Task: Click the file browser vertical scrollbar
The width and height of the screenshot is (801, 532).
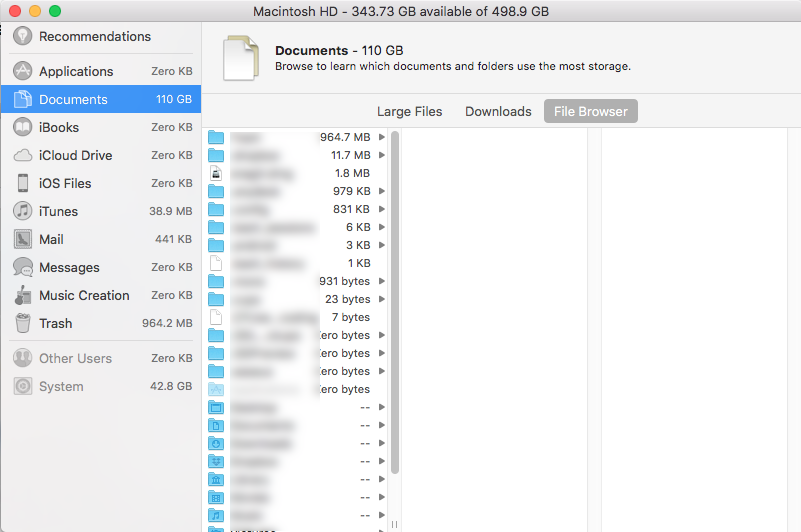Action: (395, 303)
